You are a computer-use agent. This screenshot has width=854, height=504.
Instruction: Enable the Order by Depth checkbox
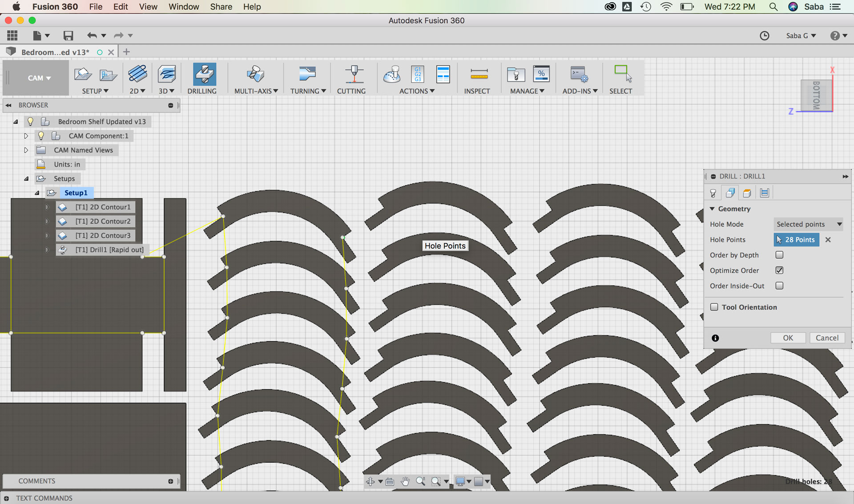pos(779,255)
